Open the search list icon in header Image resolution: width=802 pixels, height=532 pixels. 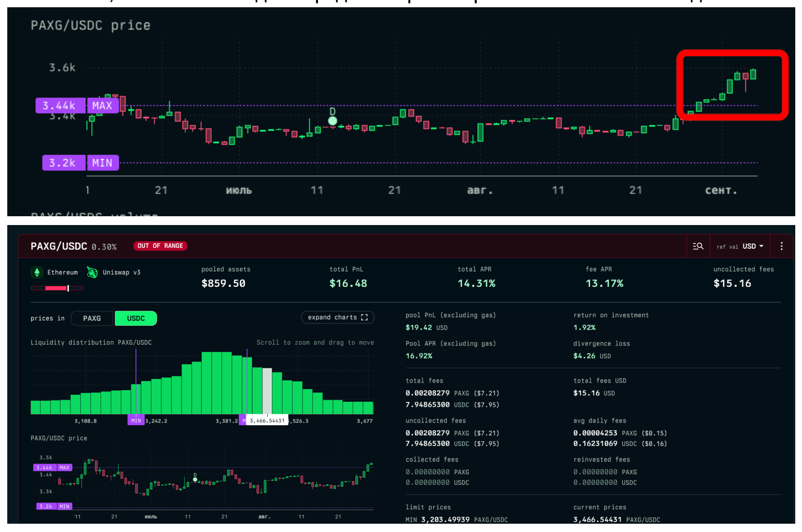[698, 246]
